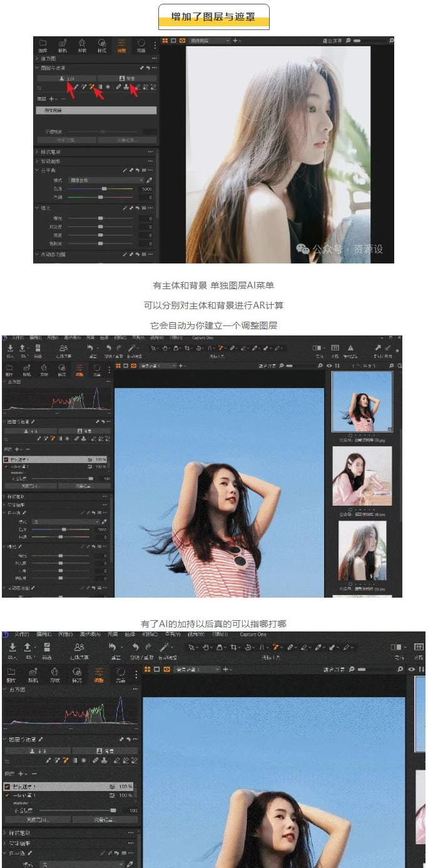This screenshot has height=868, width=428.
Task: Click the 背景 button in bottom screenshot
Action: click(x=105, y=750)
